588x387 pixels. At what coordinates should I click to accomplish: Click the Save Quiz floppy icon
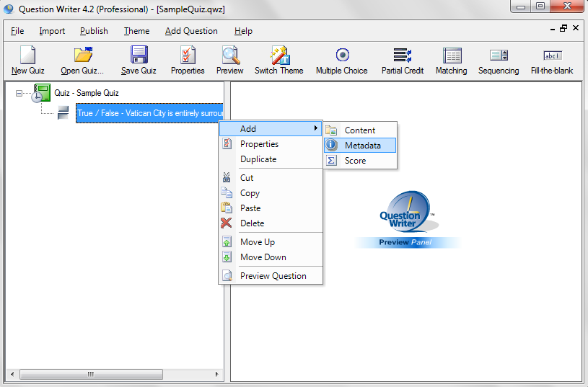coord(139,55)
